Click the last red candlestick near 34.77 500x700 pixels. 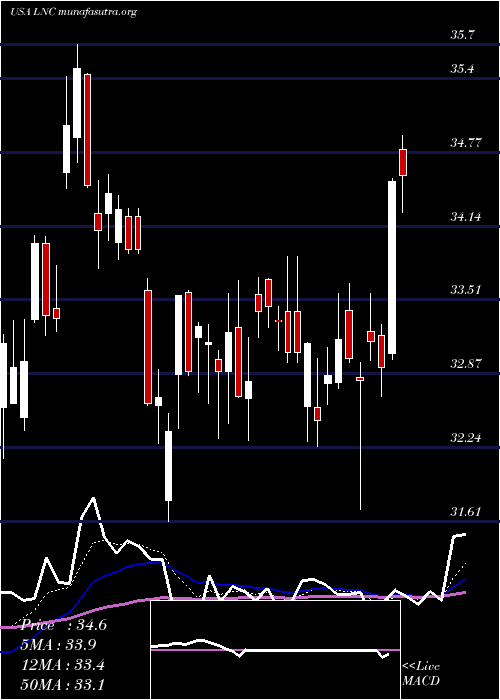403,162
